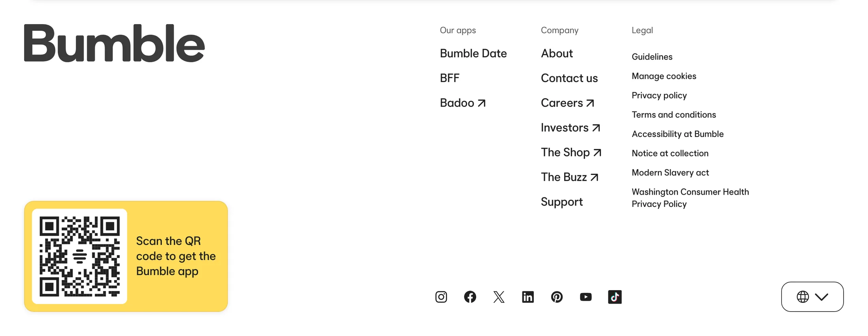868x336 pixels.
Task: Visit the Facebook social icon
Action: pyautogui.click(x=470, y=297)
